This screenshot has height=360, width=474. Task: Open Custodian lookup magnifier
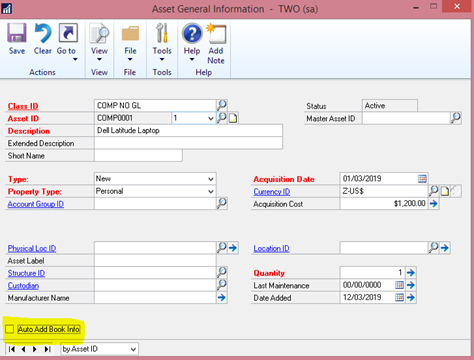(x=222, y=285)
